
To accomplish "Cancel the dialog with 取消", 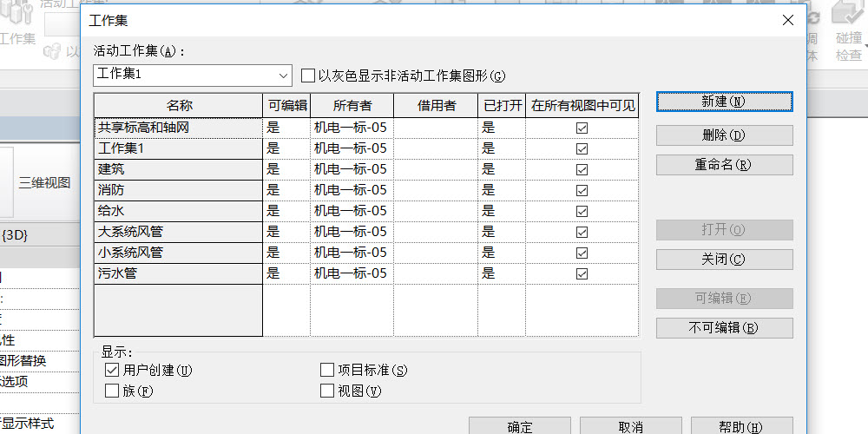I will pos(630,426).
